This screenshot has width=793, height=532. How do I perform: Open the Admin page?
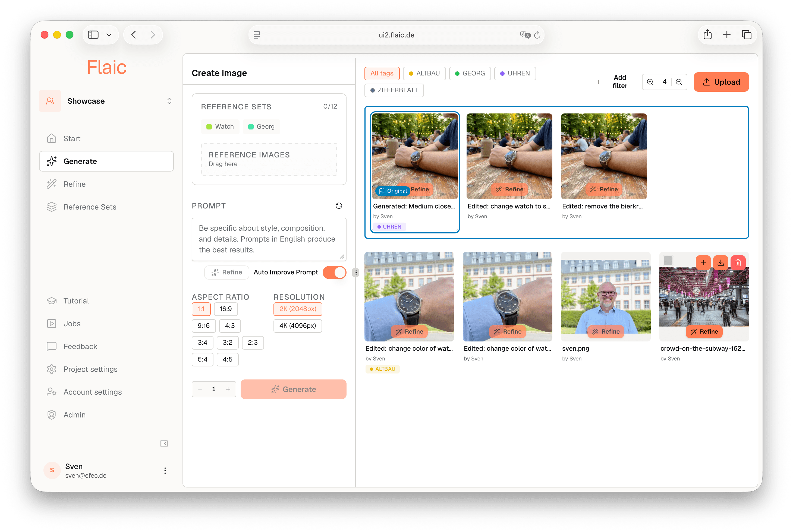106,415
